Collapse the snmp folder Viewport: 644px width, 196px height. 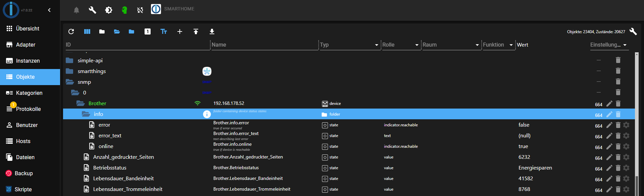coord(70,82)
